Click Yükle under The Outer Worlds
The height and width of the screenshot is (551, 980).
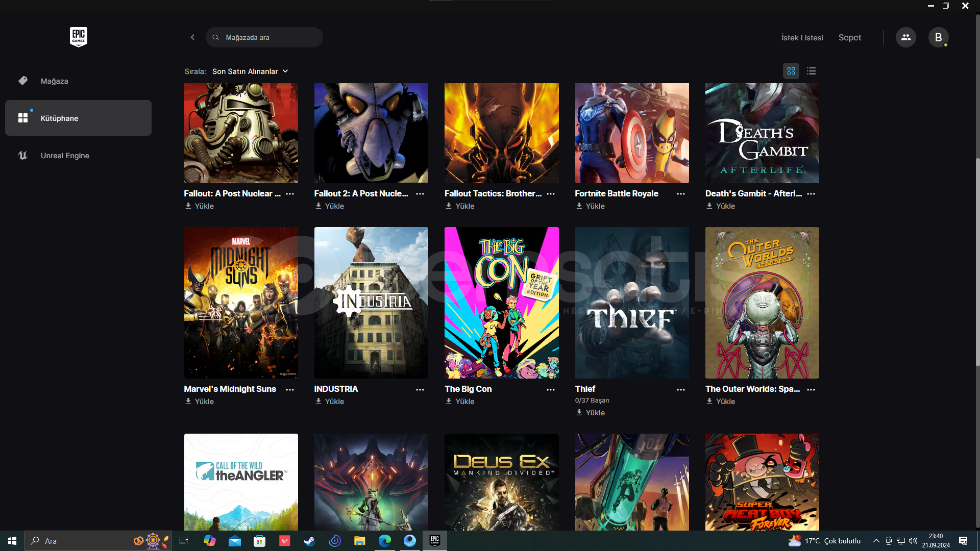pos(721,402)
